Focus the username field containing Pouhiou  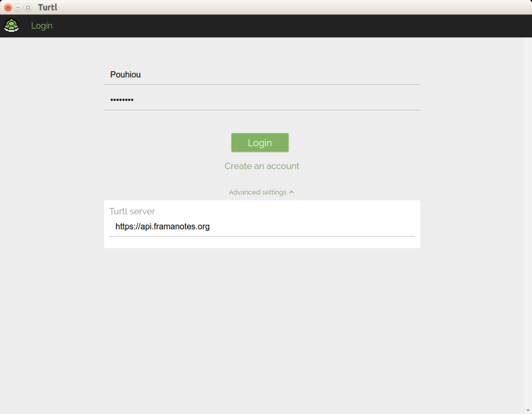pos(262,74)
